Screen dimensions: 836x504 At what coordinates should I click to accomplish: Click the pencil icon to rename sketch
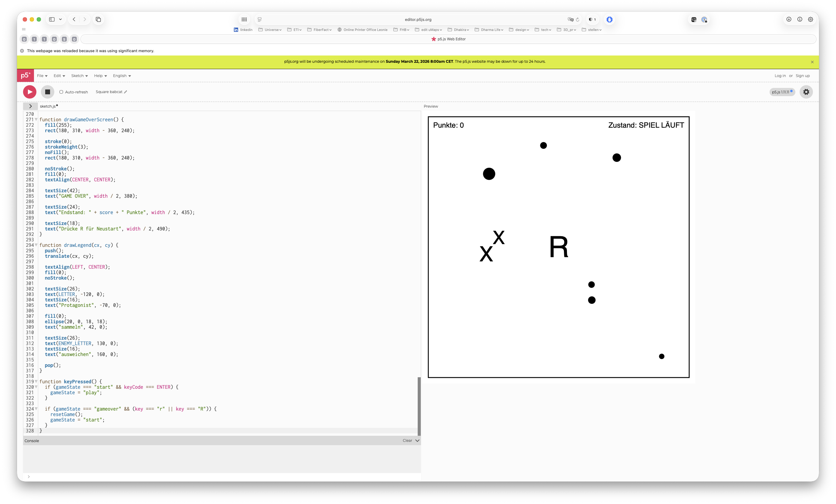pyautogui.click(x=126, y=92)
